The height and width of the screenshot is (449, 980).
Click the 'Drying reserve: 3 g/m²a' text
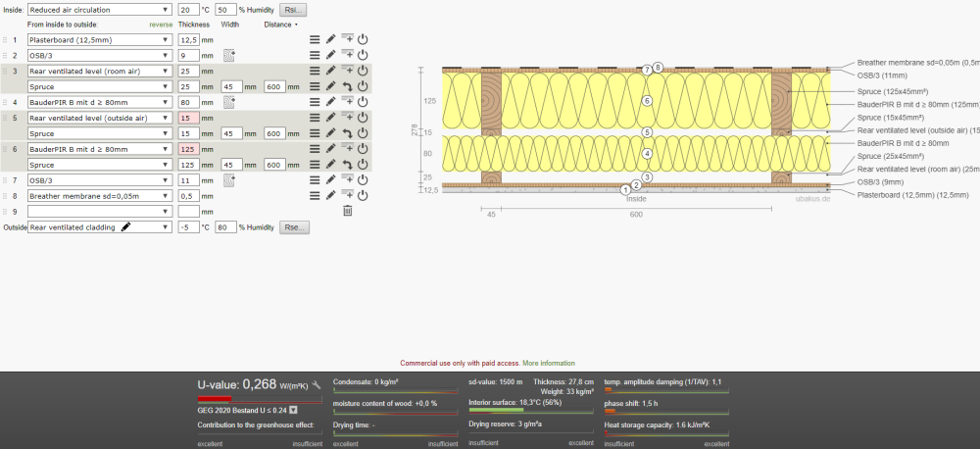pyautogui.click(x=505, y=424)
